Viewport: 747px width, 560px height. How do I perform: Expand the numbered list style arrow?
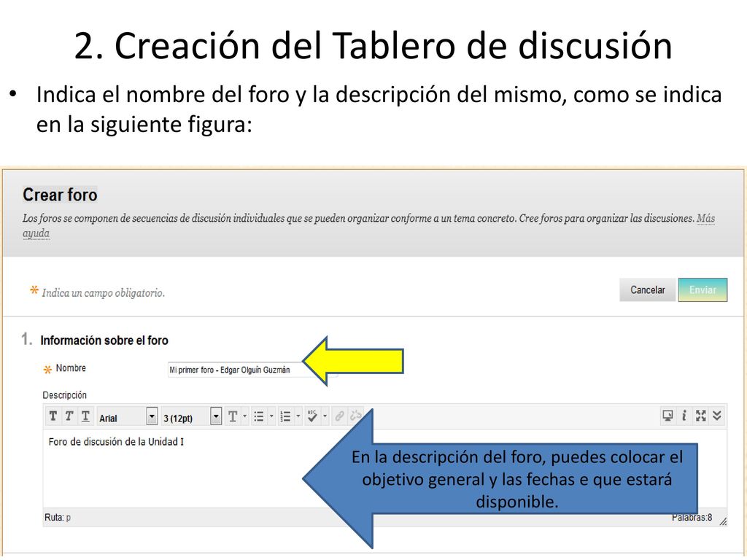[298, 416]
